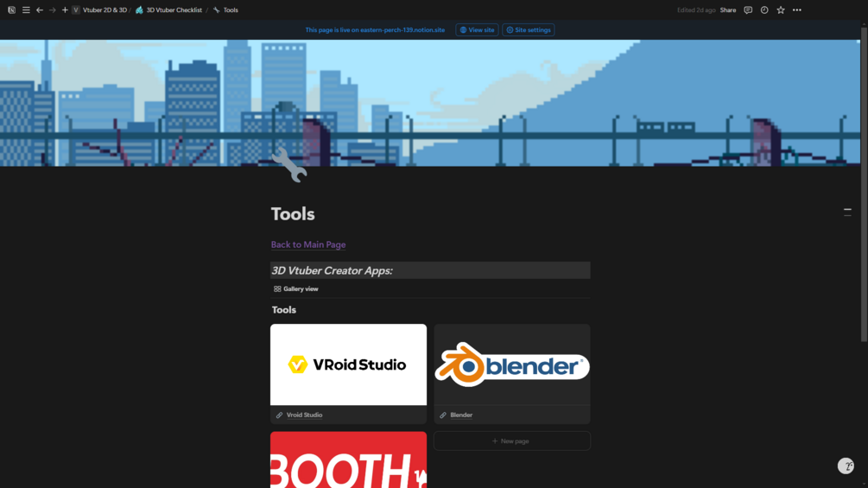Open the Blender gallery card image
The height and width of the screenshot is (488, 868).
[512, 364]
